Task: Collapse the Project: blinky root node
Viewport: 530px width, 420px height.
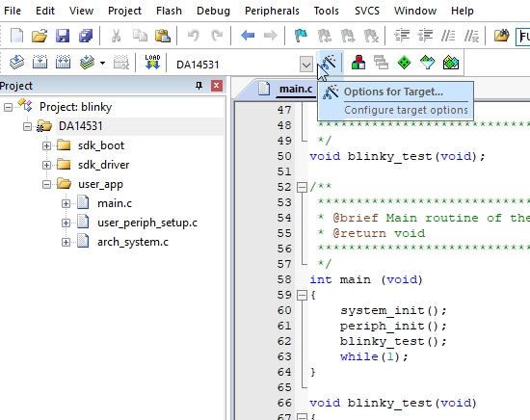Action: coord(8,108)
